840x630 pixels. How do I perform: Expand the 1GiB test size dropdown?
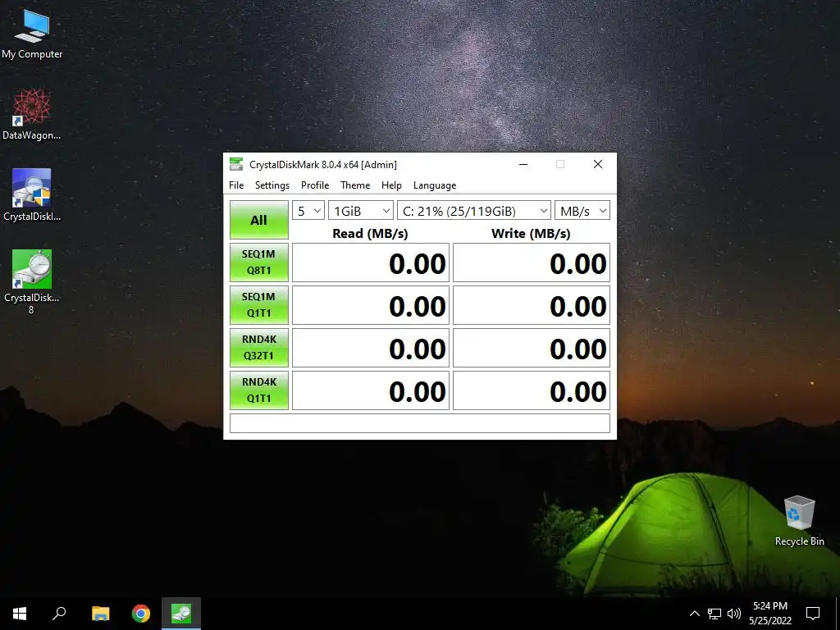[361, 211]
